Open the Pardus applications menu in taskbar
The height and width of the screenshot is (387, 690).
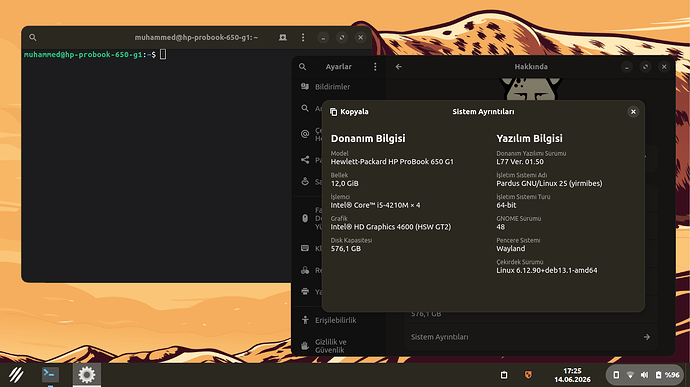(16, 375)
